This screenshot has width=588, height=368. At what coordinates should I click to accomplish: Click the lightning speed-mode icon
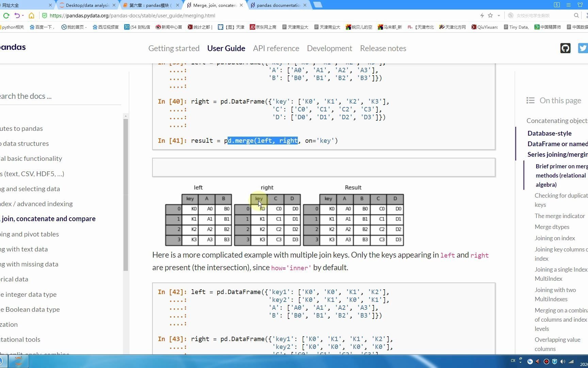tap(482, 15)
